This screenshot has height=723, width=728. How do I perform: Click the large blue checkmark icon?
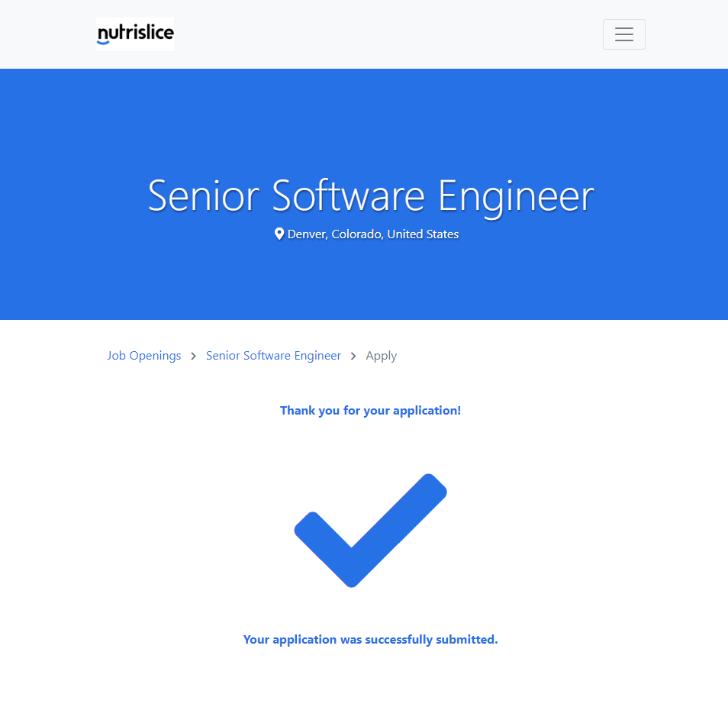pos(370,530)
